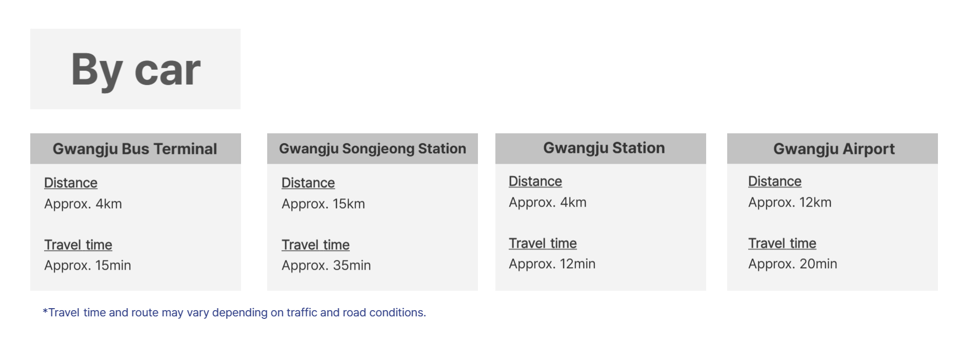Screen dimensions: 980x362
Task: Click Travel time link under Songjeong Station
Action: (x=315, y=245)
